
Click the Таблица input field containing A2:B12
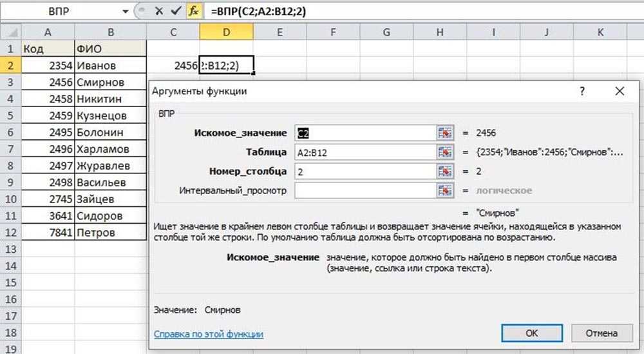(365, 152)
